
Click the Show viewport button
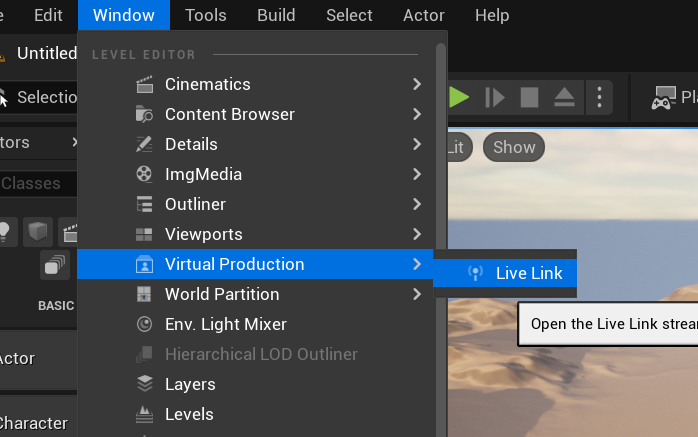(x=514, y=147)
